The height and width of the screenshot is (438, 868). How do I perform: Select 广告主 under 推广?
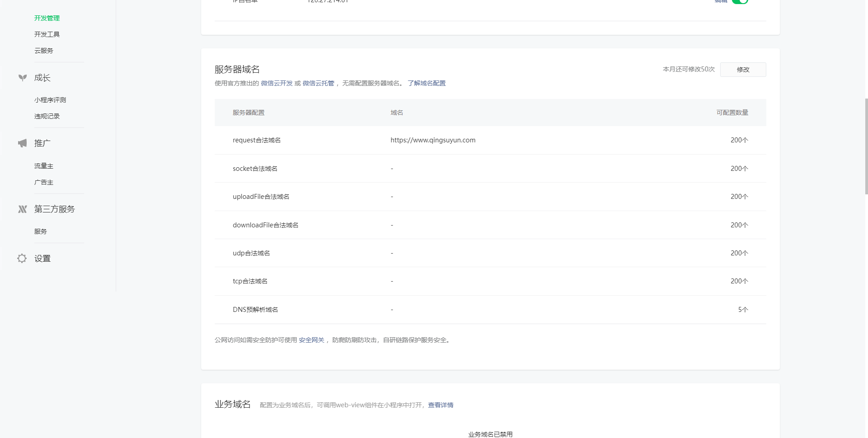point(44,182)
